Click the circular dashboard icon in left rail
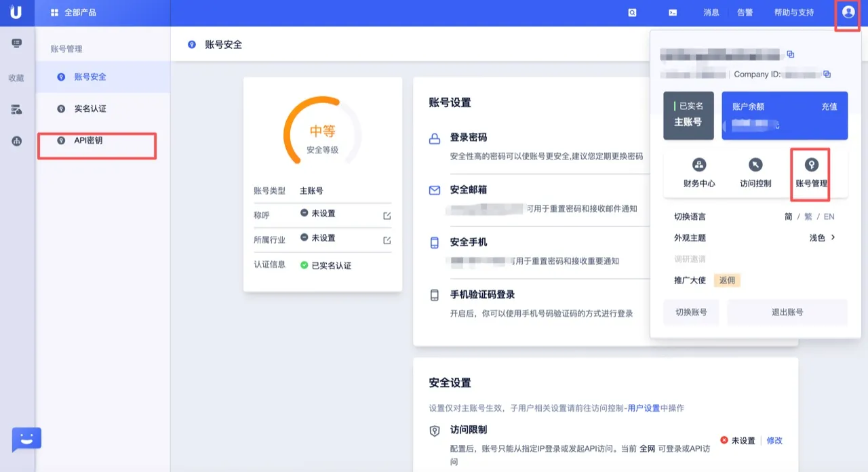 [17, 141]
